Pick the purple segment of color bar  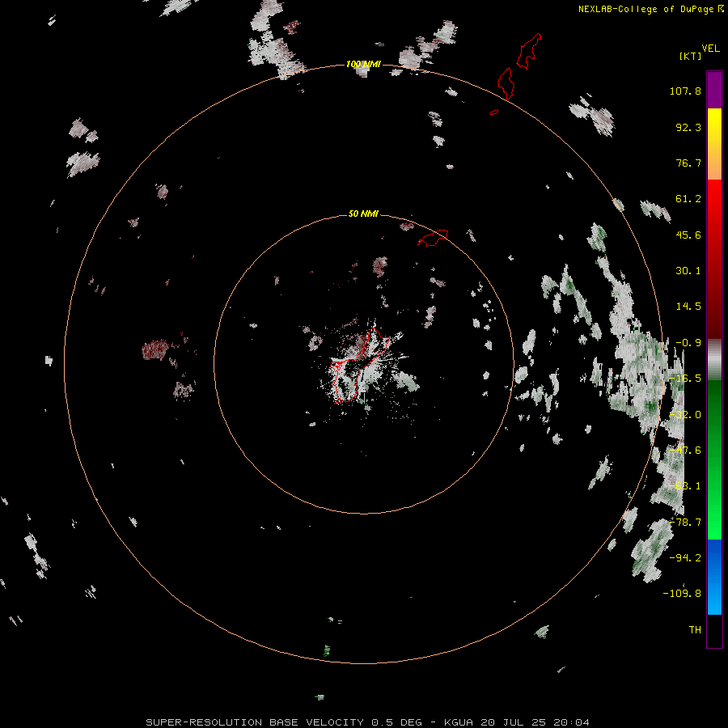click(714, 90)
